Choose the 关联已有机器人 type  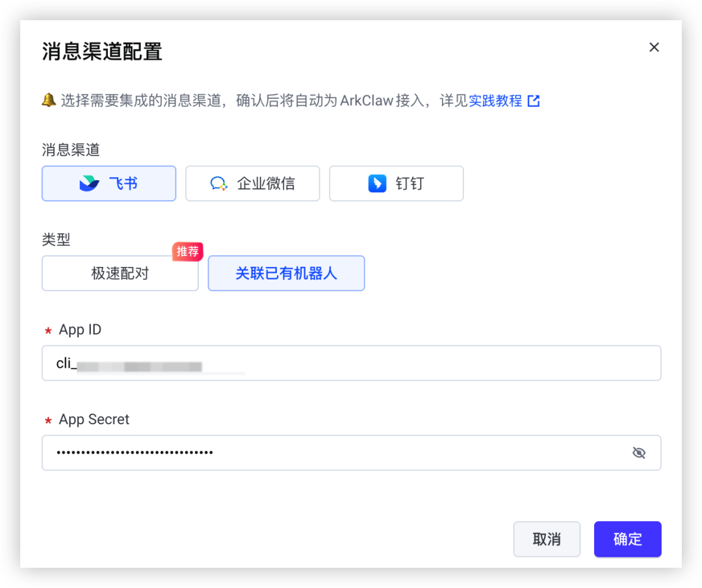coord(286,274)
